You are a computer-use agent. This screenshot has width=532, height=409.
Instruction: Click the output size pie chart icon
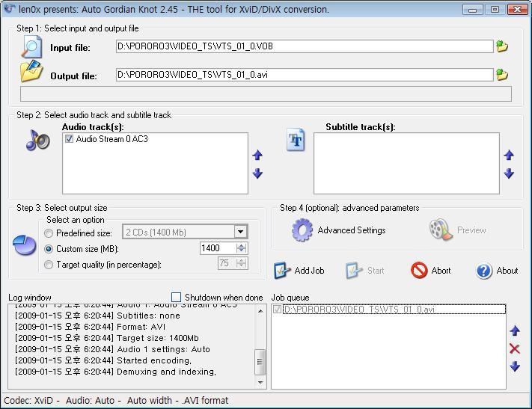(25, 245)
